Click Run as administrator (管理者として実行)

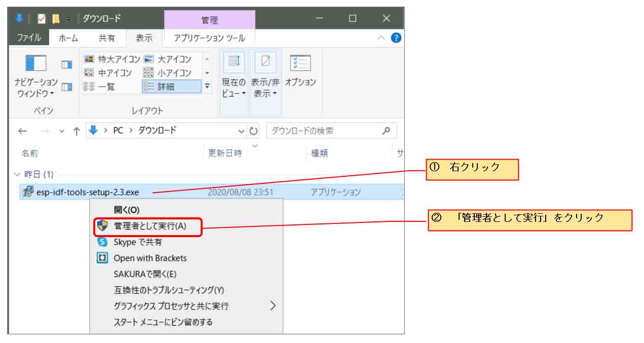[x=149, y=226]
